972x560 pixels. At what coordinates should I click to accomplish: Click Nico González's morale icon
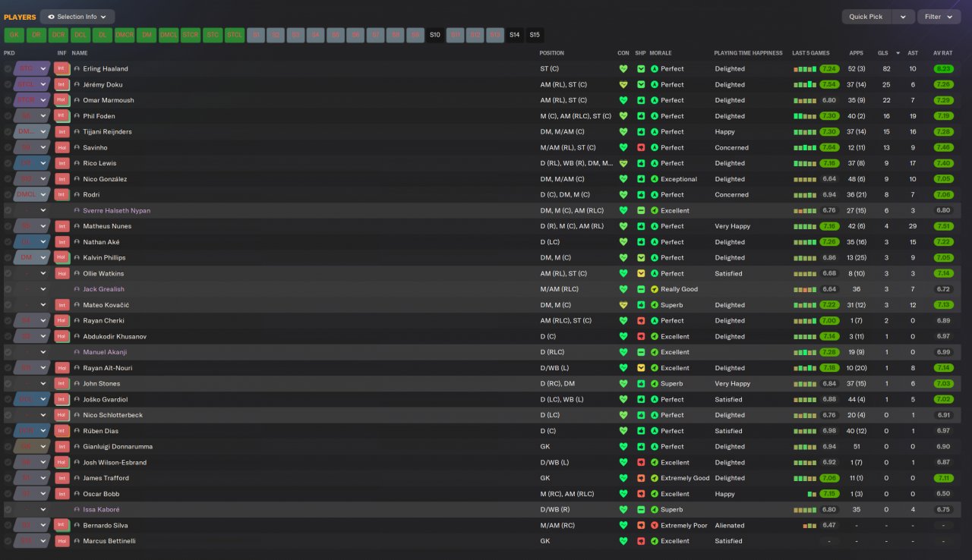click(x=655, y=179)
